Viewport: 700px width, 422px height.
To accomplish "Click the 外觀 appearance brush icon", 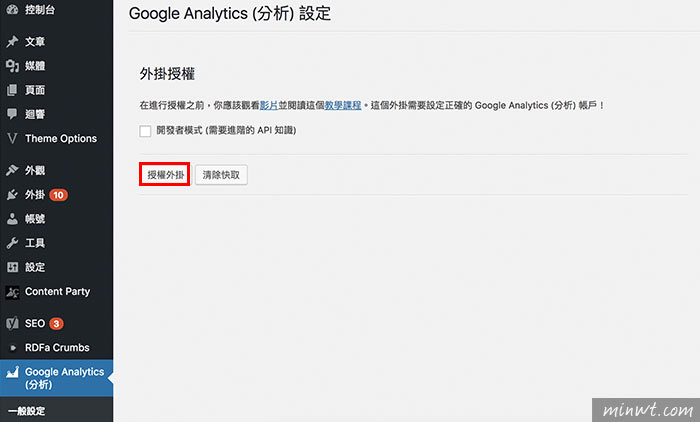I will (12, 170).
